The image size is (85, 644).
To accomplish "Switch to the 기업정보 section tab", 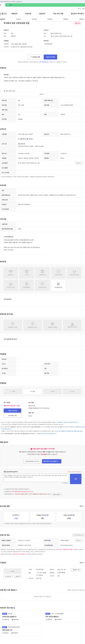I will 81,19.
